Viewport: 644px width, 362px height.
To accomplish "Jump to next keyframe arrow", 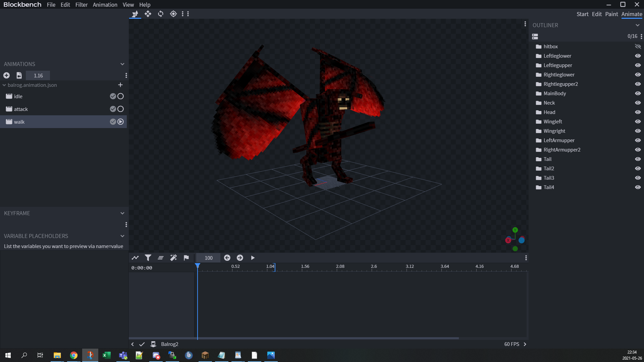I will coord(240,258).
